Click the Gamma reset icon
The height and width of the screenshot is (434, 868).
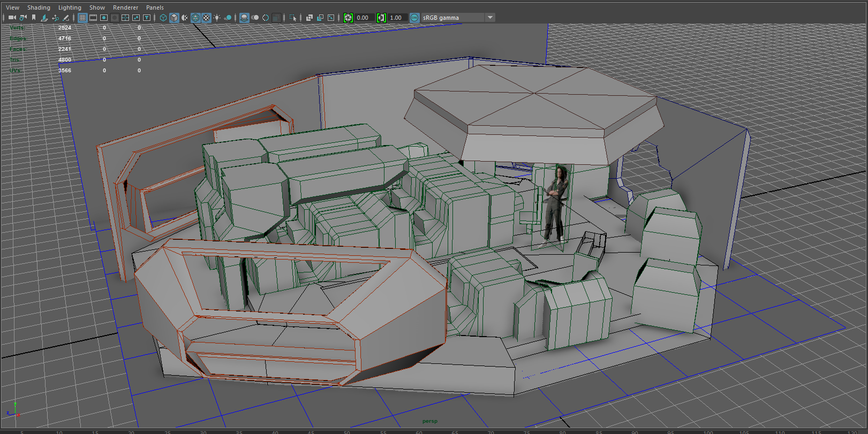coord(381,18)
